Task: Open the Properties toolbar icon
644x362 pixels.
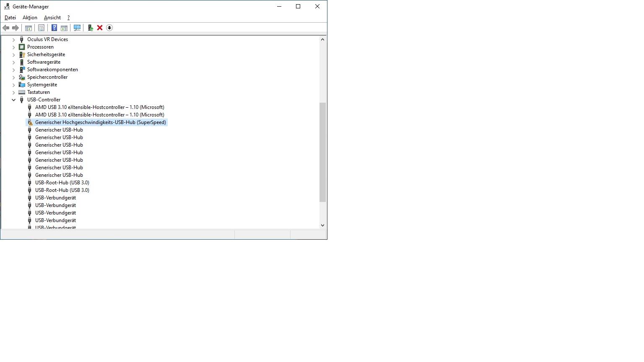Action: coord(41,28)
